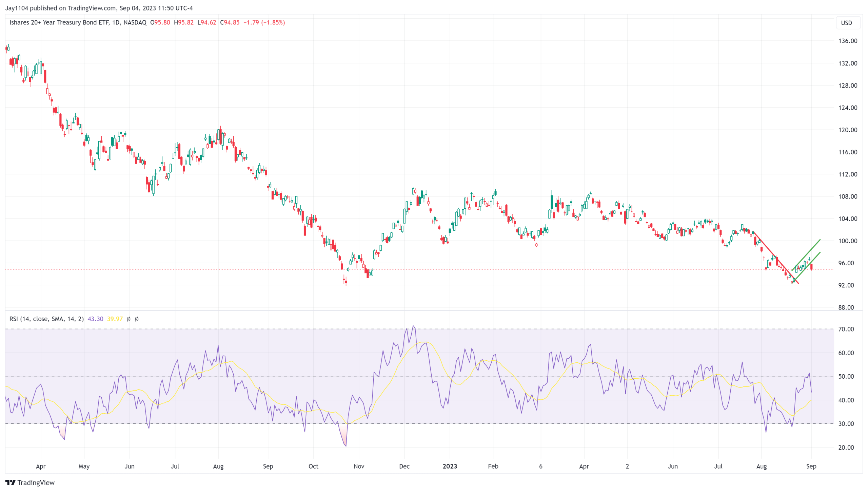The height and width of the screenshot is (492, 868).
Task: Click the 104.00 price axis label
Action: [x=848, y=219]
